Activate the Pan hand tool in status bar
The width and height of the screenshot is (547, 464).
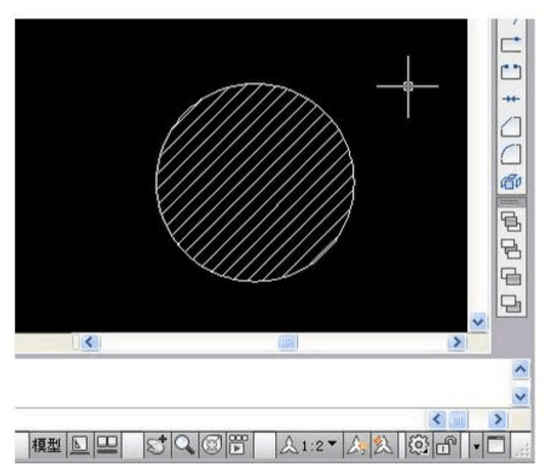pyautogui.click(x=157, y=445)
